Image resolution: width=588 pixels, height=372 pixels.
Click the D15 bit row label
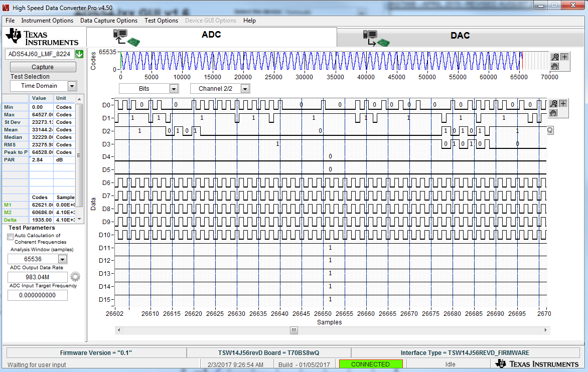[105, 299]
